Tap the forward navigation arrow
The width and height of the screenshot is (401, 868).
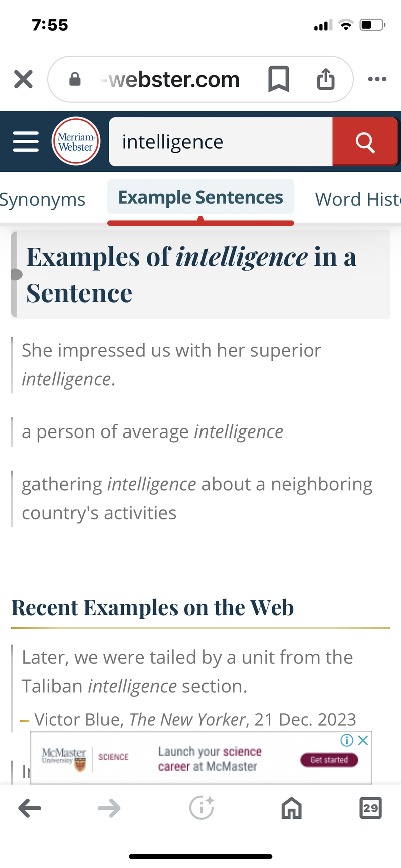click(109, 808)
